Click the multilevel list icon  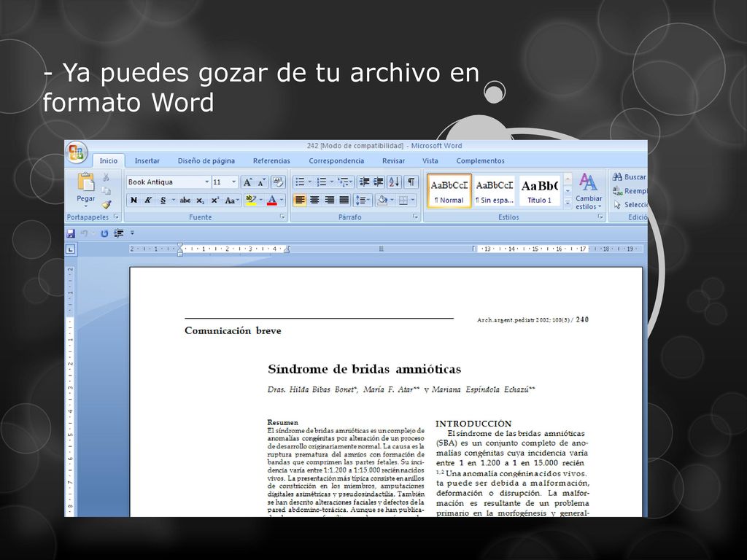(344, 182)
